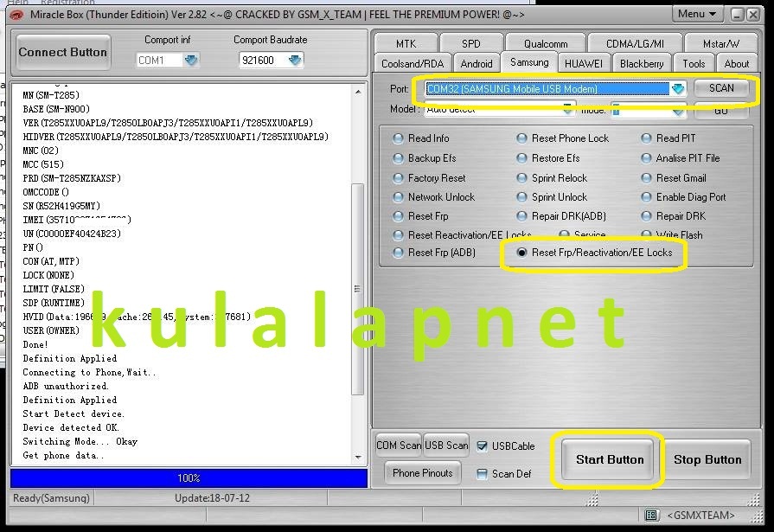Select the Sprint Relock radio option
The height and width of the screenshot is (532, 774).
pyautogui.click(x=521, y=178)
